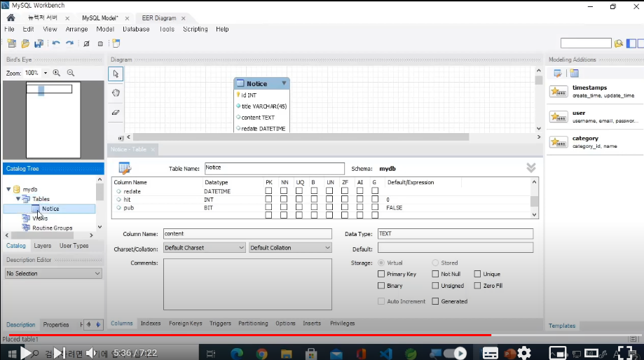This screenshot has height=360, width=644.
Task: Open the Database menu
Action: pos(136,29)
